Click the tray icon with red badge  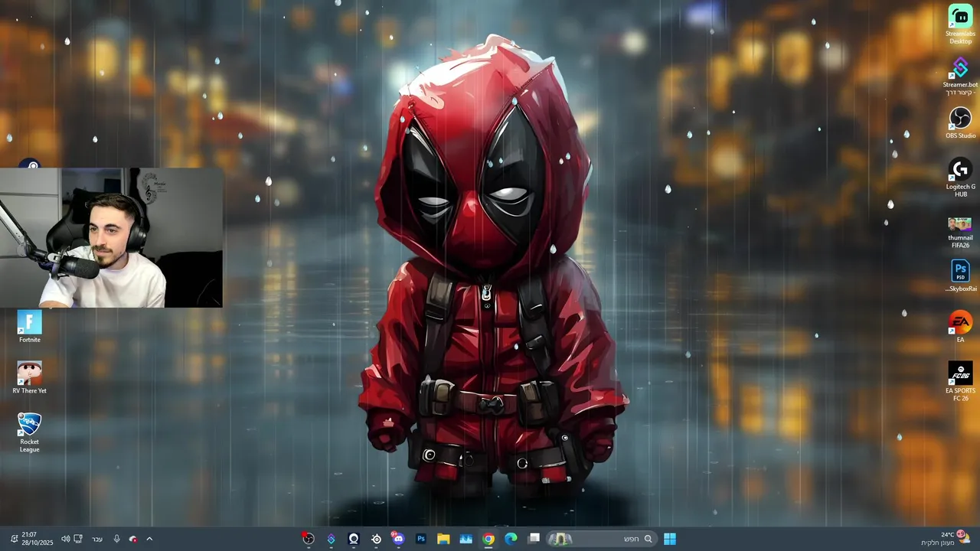(x=133, y=539)
